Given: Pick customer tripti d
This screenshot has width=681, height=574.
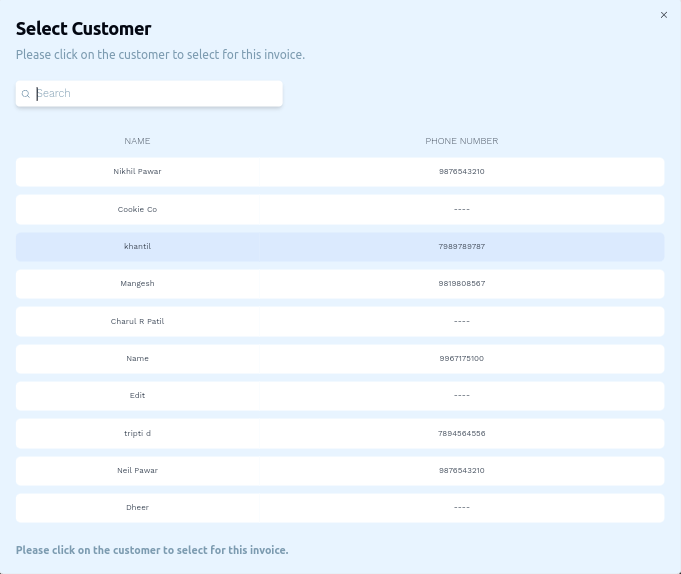Looking at the screenshot, I should pyautogui.click(x=137, y=434).
